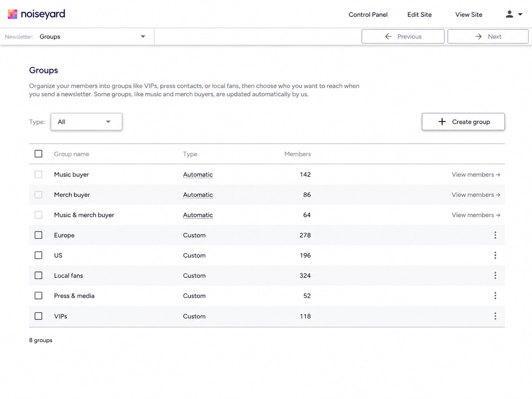The width and height of the screenshot is (532, 399).
Task: Click the Press & media group name
Action: 74,296
